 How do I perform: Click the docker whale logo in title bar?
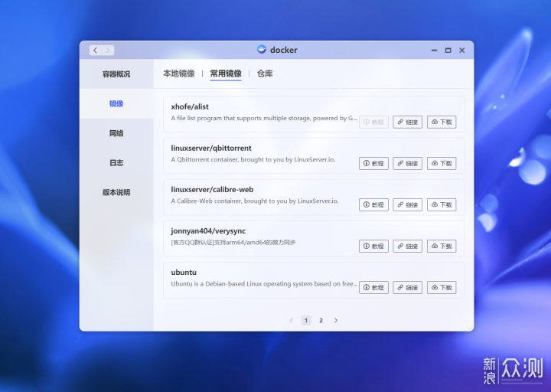[x=262, y=49]
